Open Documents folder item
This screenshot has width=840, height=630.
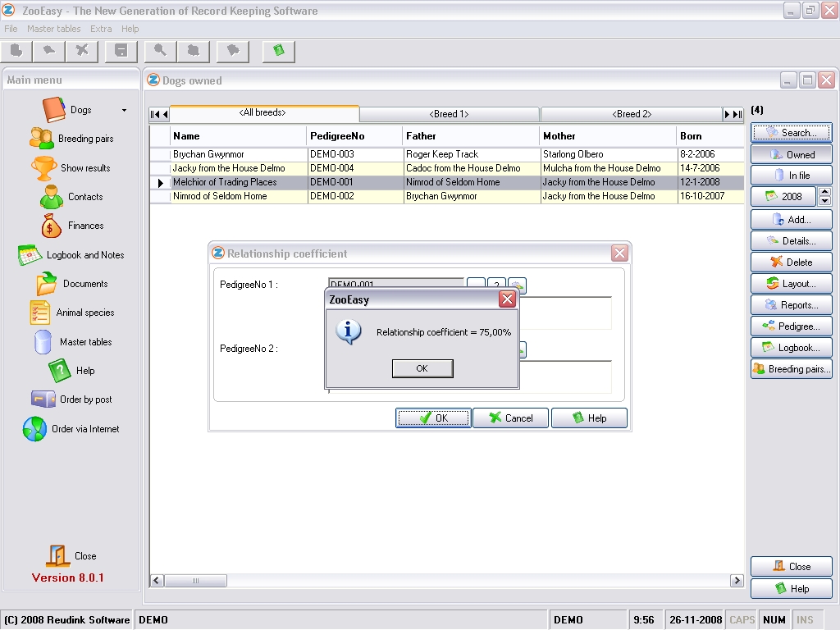[72, 283]
